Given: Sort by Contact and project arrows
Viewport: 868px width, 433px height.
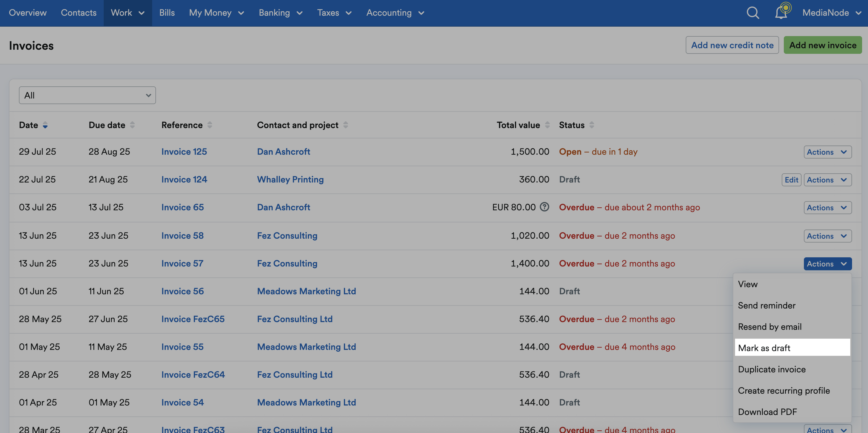Looking at the screenshot, I should point(345,125).
